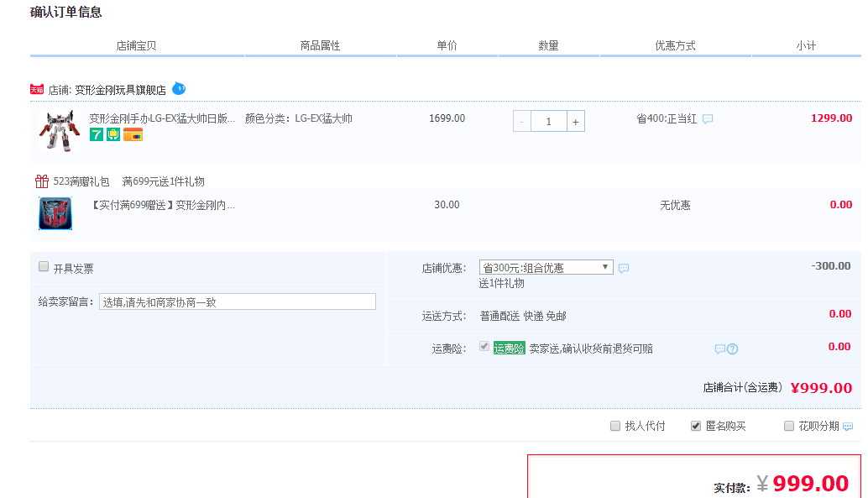868x498 pixels.
Task: Click the green 运费险 label tag
Action: 509,349
